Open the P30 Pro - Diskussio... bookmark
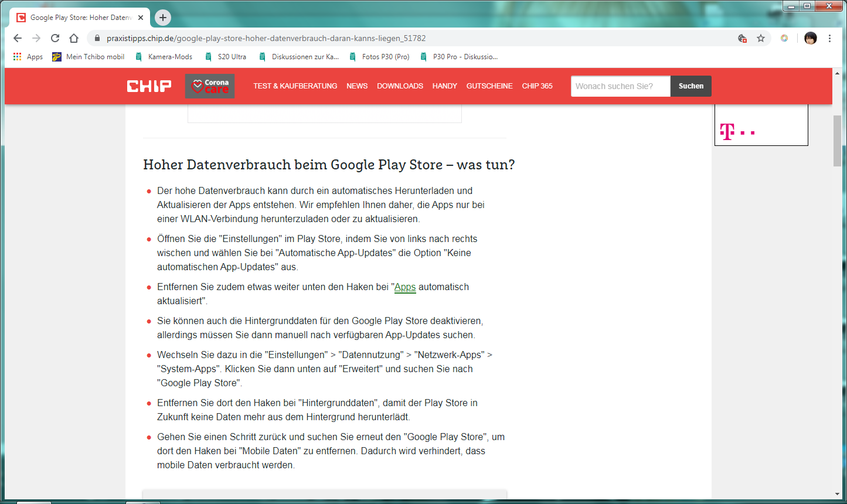Screen dimensions: 847x504 [459, 57]
